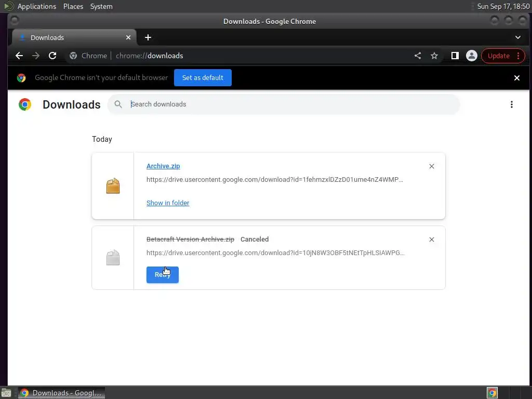Open the Applications menu
The height and width of the screenshot is (399, 532).
(x=37, y=6)
